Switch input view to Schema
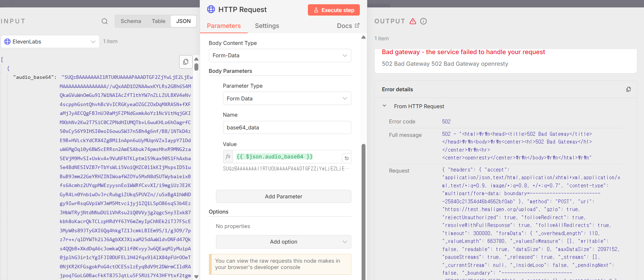 pyautogui.click(x=131, y=21)
